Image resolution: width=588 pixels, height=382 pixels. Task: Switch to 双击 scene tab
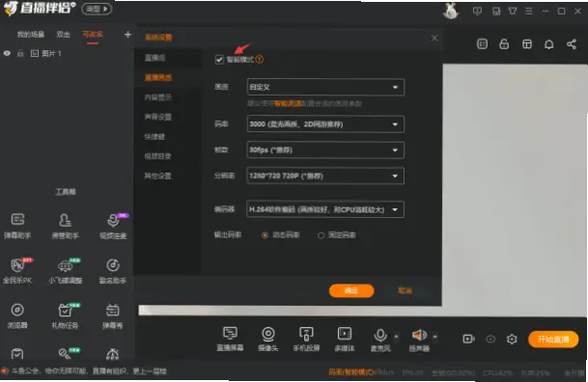click(63, 35)
